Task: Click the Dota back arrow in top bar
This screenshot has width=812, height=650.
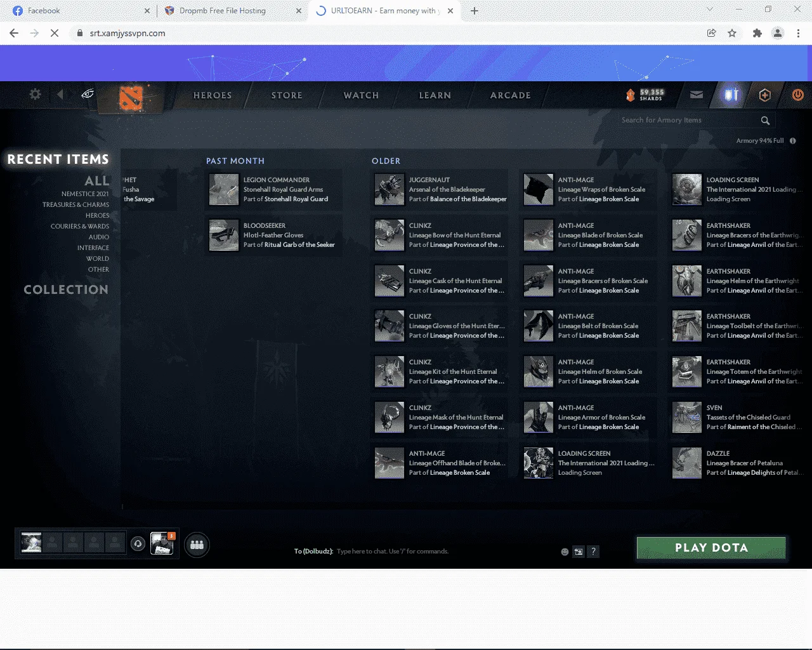Action: [x=60, y=95]
